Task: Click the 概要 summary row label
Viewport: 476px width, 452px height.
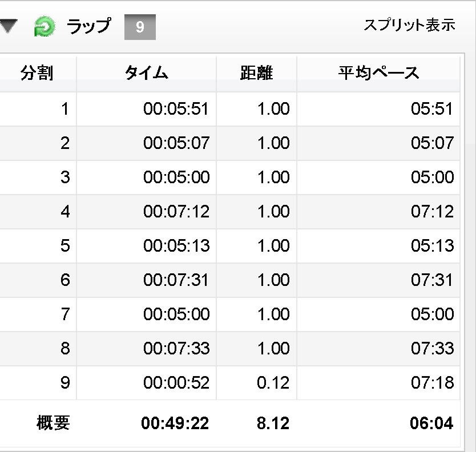Action: click(x=53, y=423)
